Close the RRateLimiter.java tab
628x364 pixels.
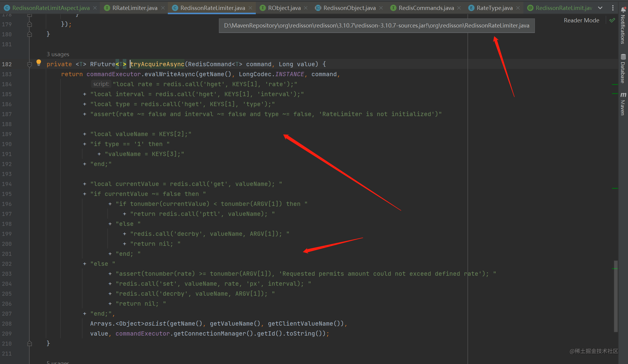pos(163,8)
